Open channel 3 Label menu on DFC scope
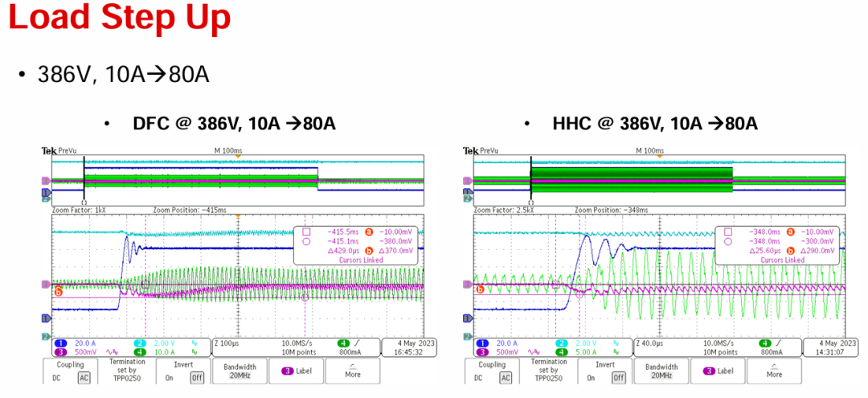 [x=296, y=371]
